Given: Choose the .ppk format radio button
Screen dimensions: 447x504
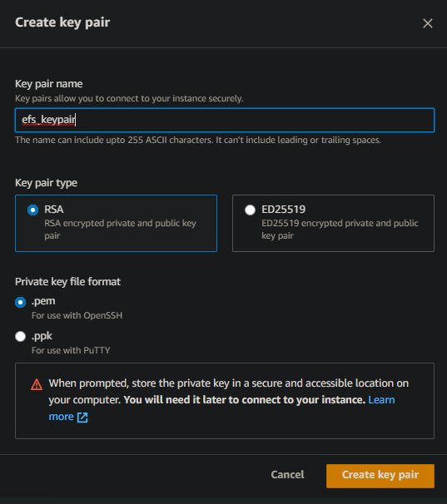Looking at the screenshot, I should (20, 337).
